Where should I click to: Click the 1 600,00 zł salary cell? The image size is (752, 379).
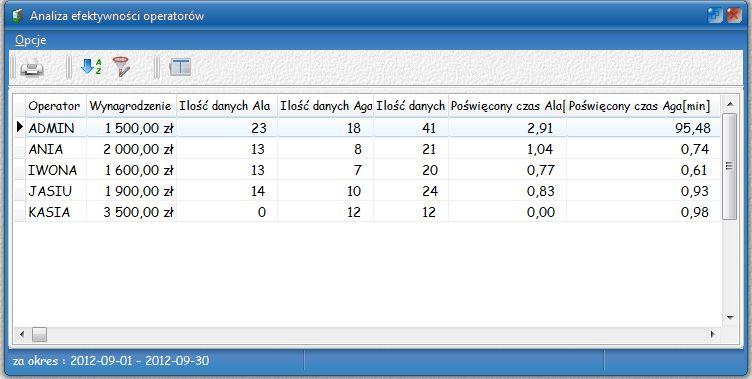click(x=131, y=170)
